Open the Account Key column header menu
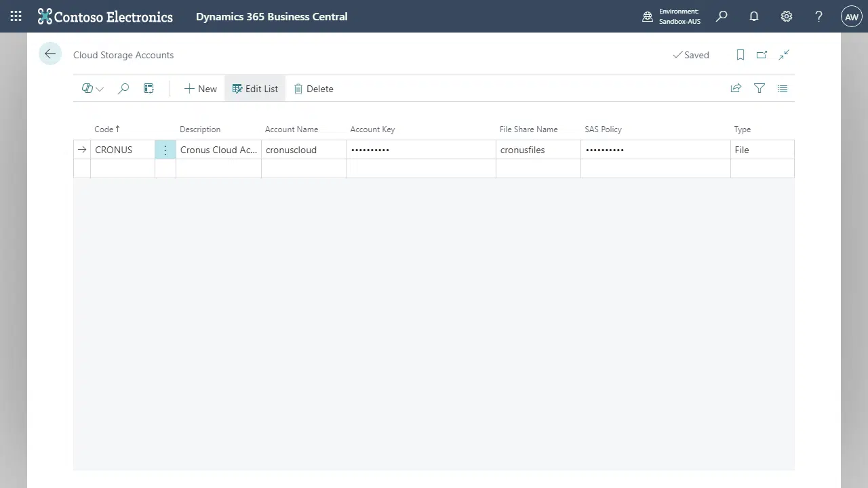Image resolution: width=868 pixels, height=488 pixels. pyautogui.click(x=372, y=129)
